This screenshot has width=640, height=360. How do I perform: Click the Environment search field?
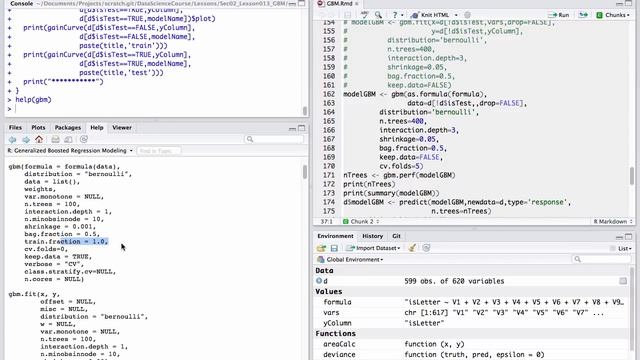pyautogui.click(x=602, y=259)
